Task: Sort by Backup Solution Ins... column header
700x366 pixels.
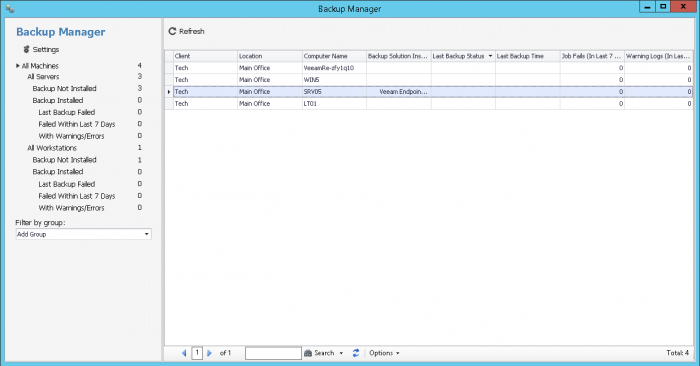Action: [399, 56]
